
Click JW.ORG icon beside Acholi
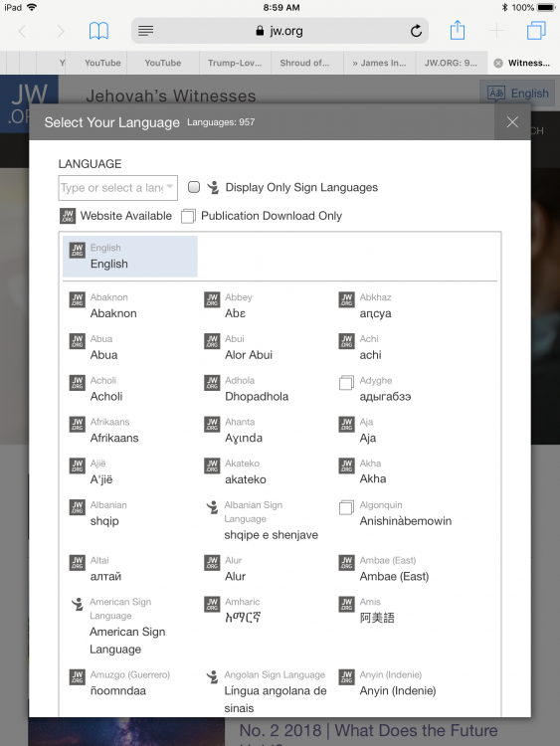click(x=77, y=383)
